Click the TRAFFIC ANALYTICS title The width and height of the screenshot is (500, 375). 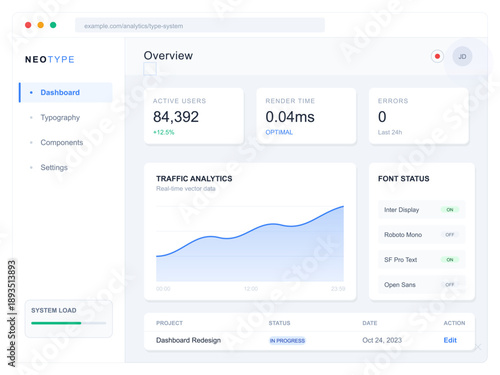194,179
